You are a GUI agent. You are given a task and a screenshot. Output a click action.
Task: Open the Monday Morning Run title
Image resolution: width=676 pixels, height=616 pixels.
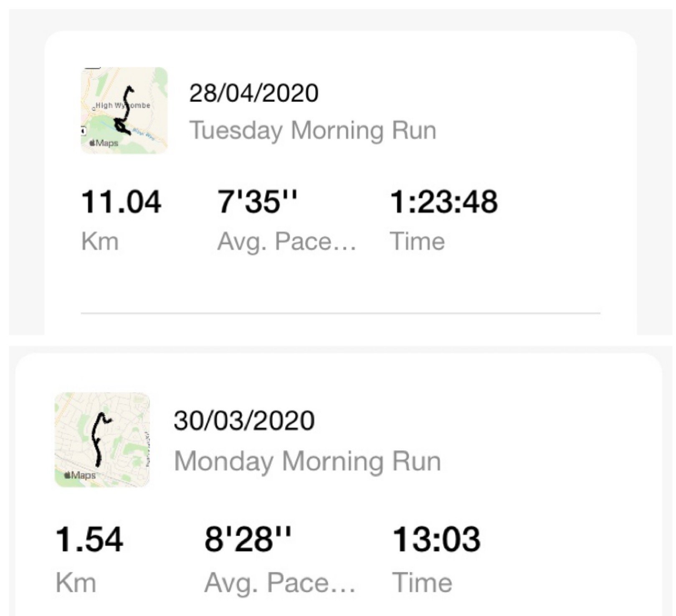307,461
